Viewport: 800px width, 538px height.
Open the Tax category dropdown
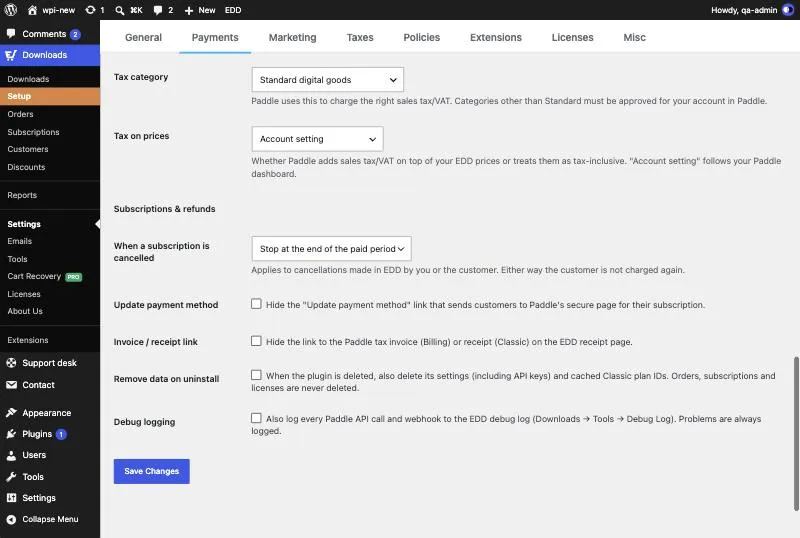tap(328, 80)
